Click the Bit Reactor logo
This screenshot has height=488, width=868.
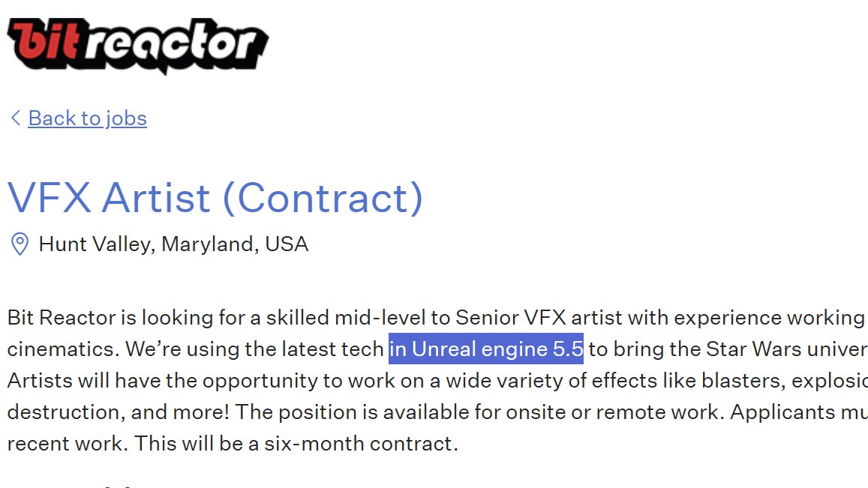tap(138, 46)
